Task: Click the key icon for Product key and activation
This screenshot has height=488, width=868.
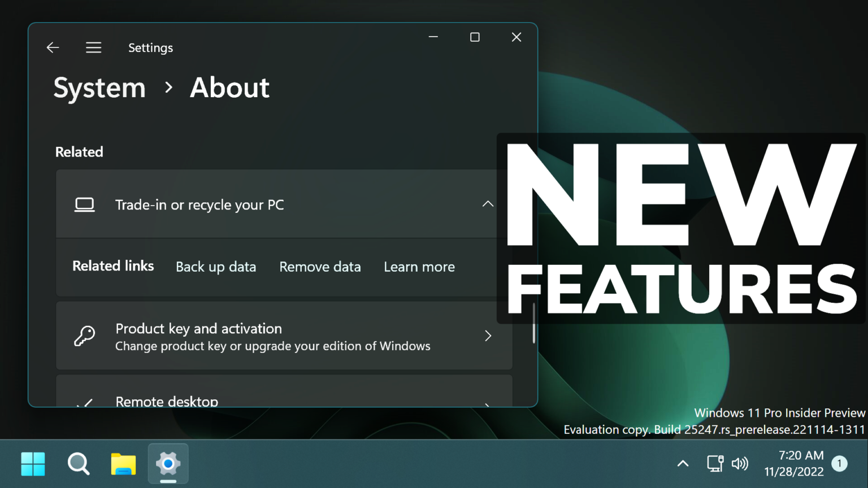Action: (x=85, y=336)
